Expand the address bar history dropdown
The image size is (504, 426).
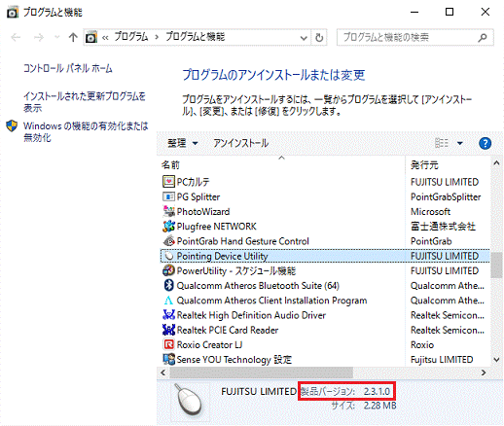click(x=304, y=38)
